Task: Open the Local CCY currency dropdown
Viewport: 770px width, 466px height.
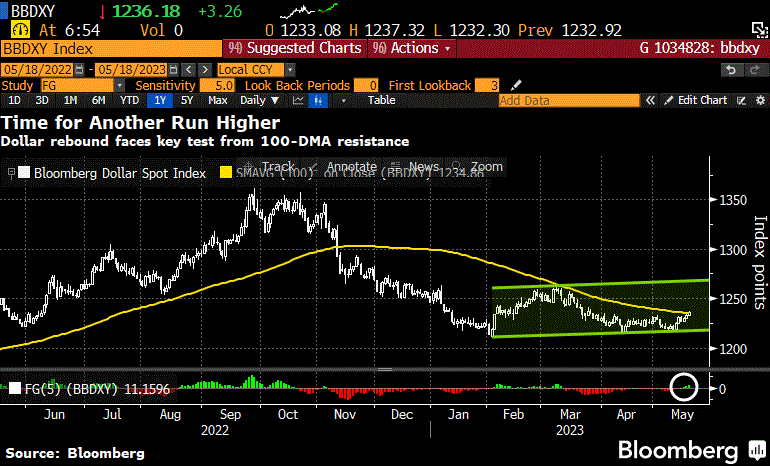Action: (x=290, y=69)
